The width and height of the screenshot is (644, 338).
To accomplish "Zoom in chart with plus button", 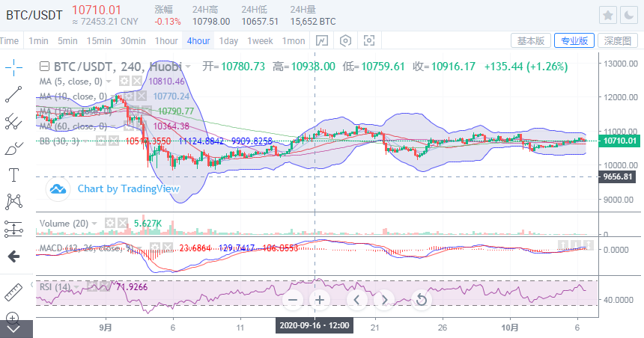I will 320,300.
